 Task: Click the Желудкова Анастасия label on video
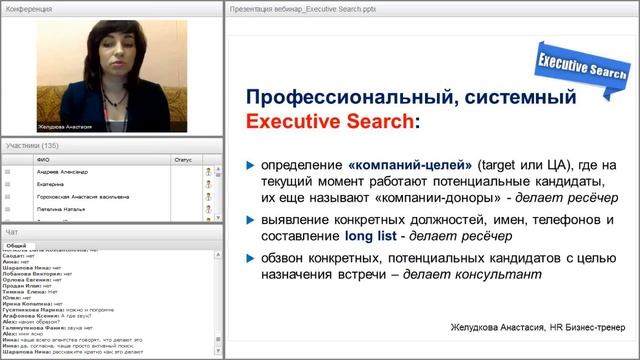[x=65, y=127]
